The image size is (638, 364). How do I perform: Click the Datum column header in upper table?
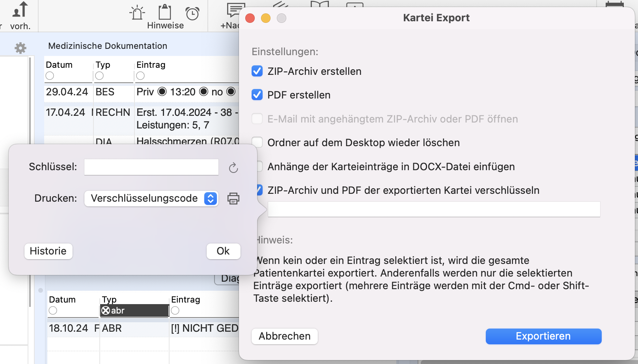[59, 65]
